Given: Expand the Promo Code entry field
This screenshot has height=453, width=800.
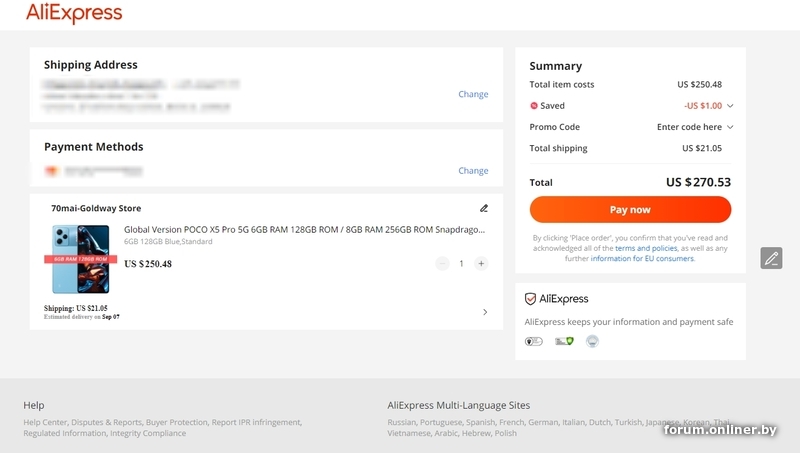Looking at the screenshot, I should tap(730, 127).
